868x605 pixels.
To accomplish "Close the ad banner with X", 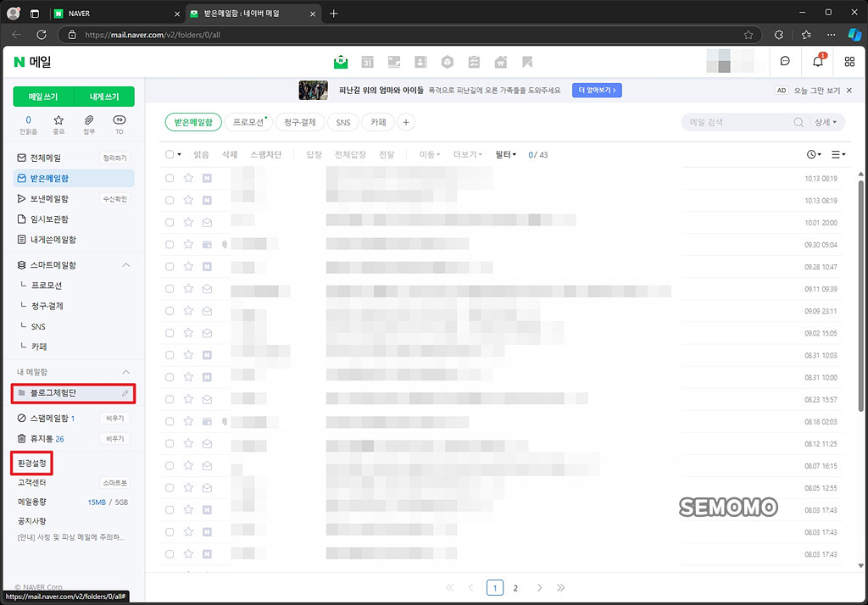I will (849, 90).
